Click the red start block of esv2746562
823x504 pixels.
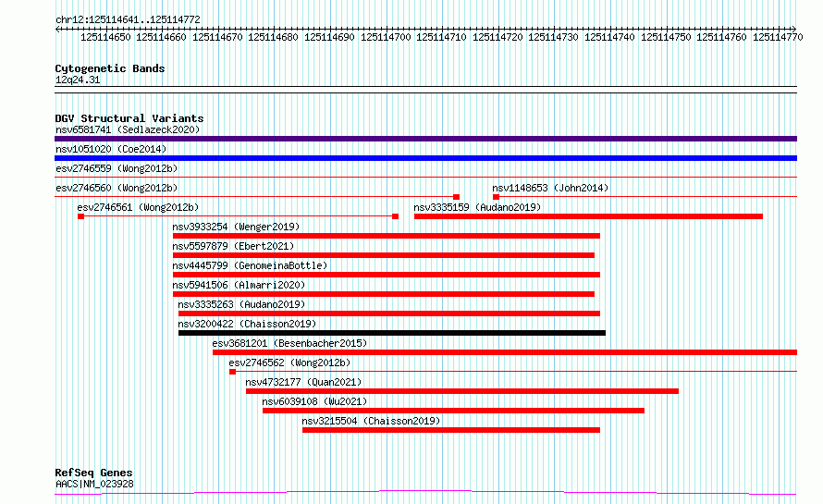tap(232, 372)
